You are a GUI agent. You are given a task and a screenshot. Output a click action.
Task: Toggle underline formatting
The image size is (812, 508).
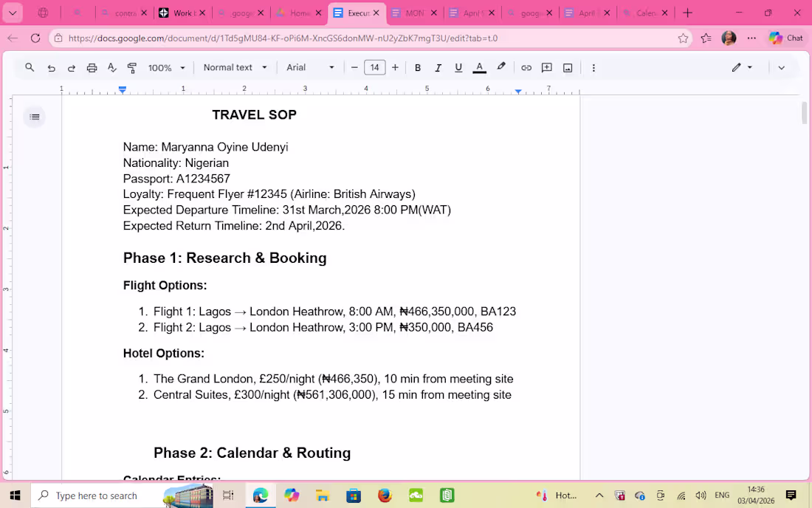pos(458,67)
